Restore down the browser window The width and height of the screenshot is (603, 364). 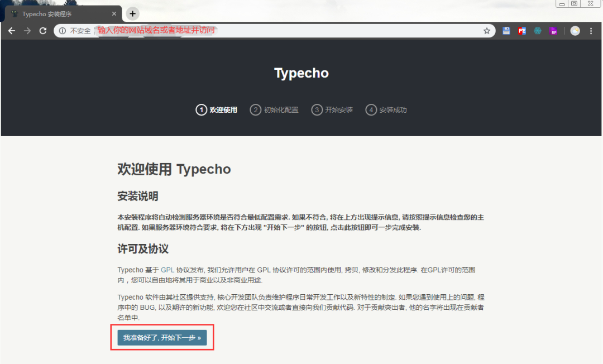click(x=574, y=3)
